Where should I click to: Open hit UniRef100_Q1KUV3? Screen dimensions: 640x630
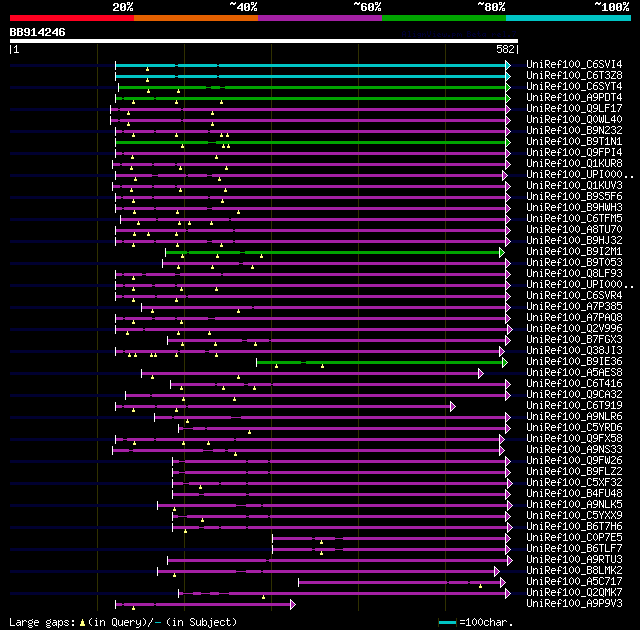click(x=574, y=186)
